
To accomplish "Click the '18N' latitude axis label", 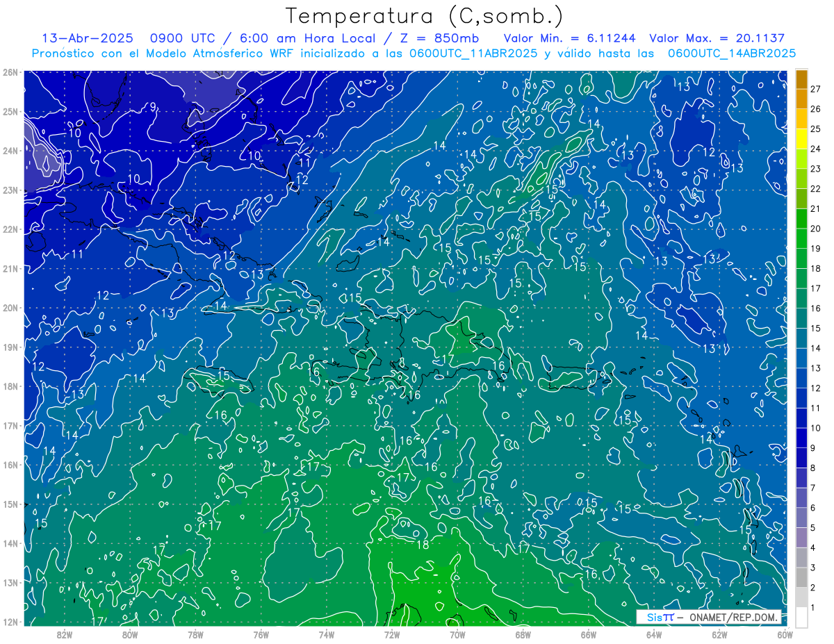I will [x=10, y=386].
